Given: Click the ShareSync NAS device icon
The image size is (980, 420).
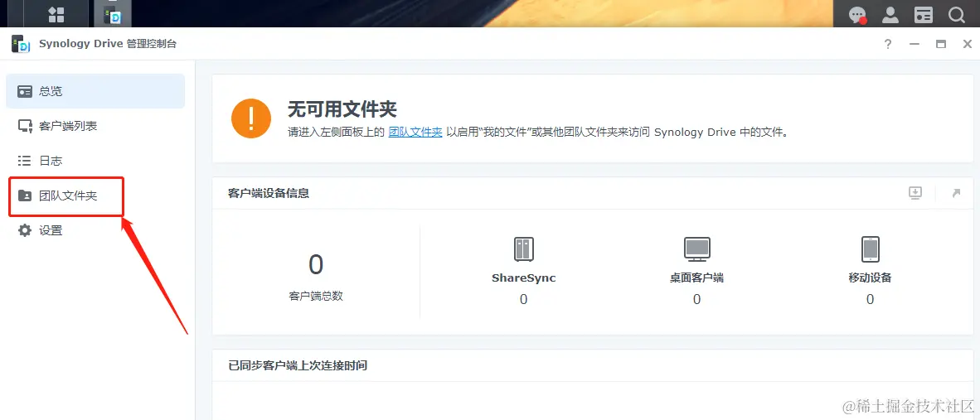Looking at the screenshot, I should [x=524, y=249].
